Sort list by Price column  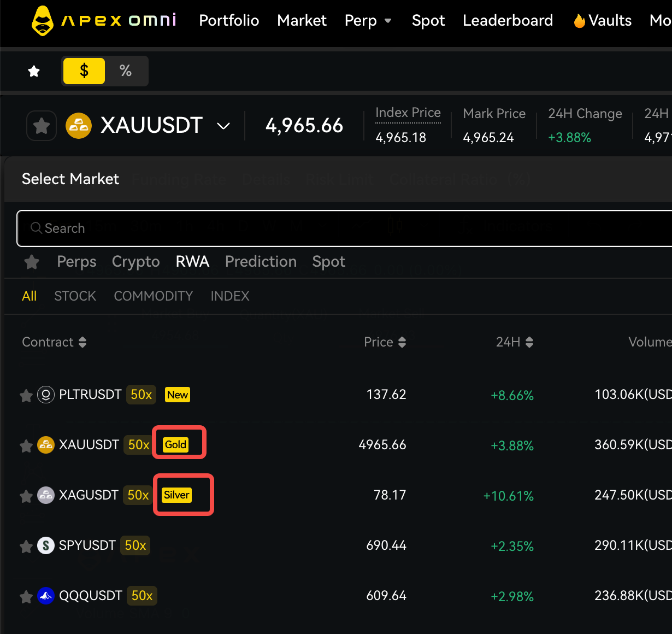[x=385, y=342]
